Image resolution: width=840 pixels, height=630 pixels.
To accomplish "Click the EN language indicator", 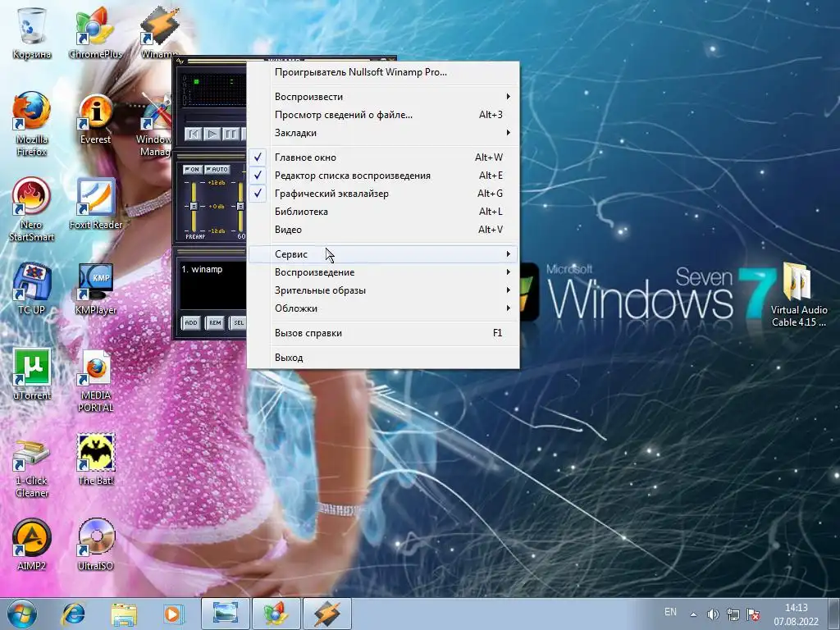I will (x=670, y=612).
